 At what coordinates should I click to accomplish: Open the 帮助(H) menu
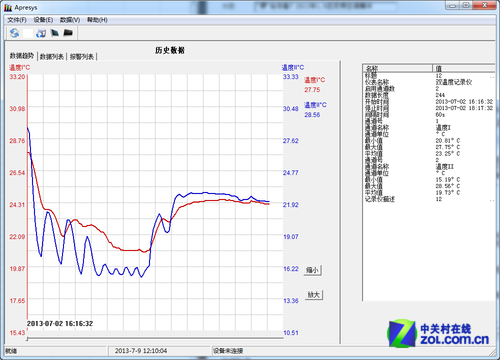97,20
